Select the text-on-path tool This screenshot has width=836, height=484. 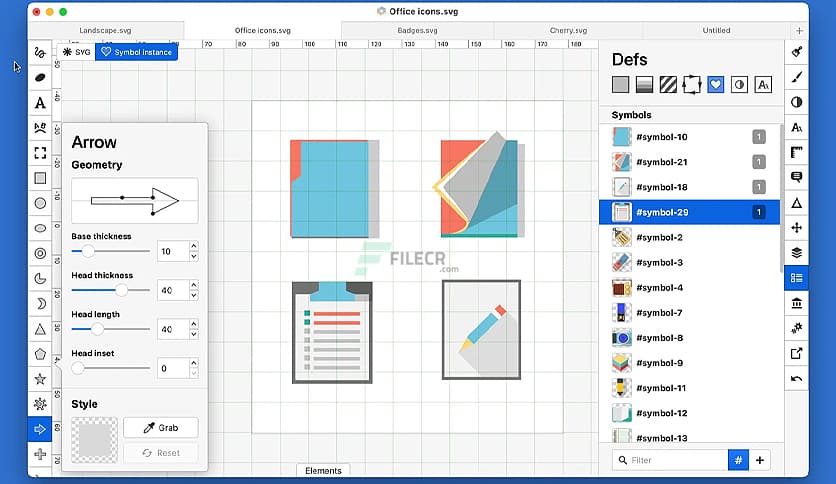click(x=40, y=128)
